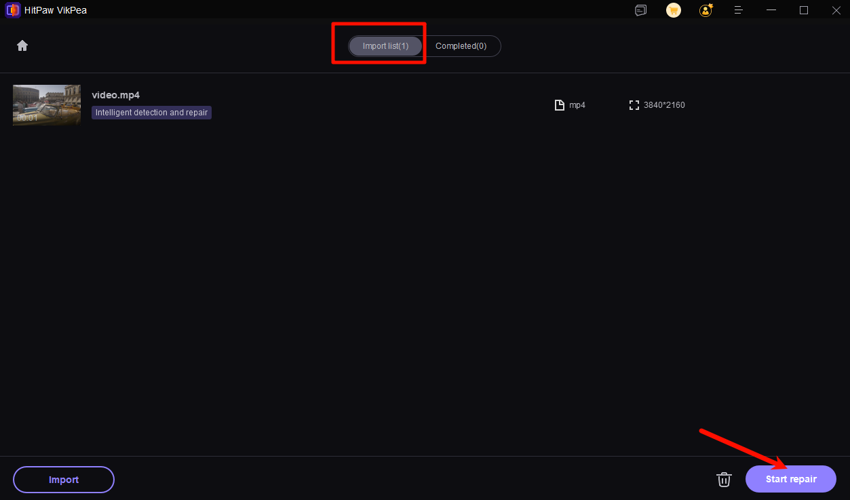Go to the Home screen icon
This screenshot has height=500, width=850.
(x=22, y=46)
